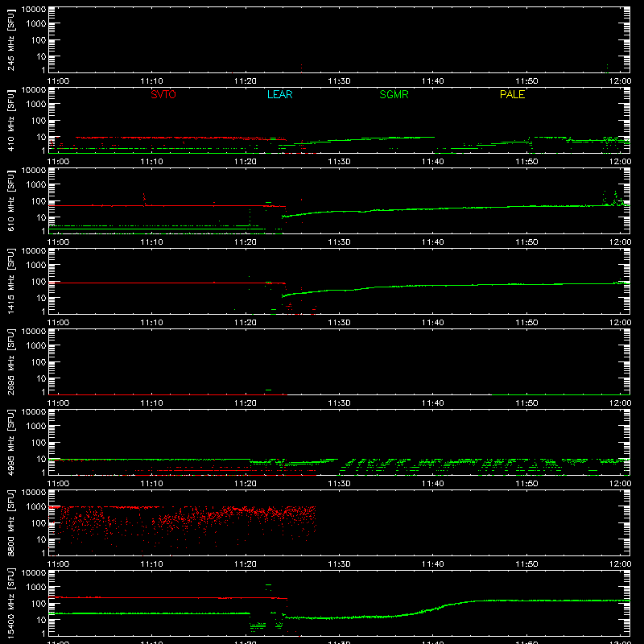Click the 11:00 tick label of the 245 MHz plot

coord(58,81)
